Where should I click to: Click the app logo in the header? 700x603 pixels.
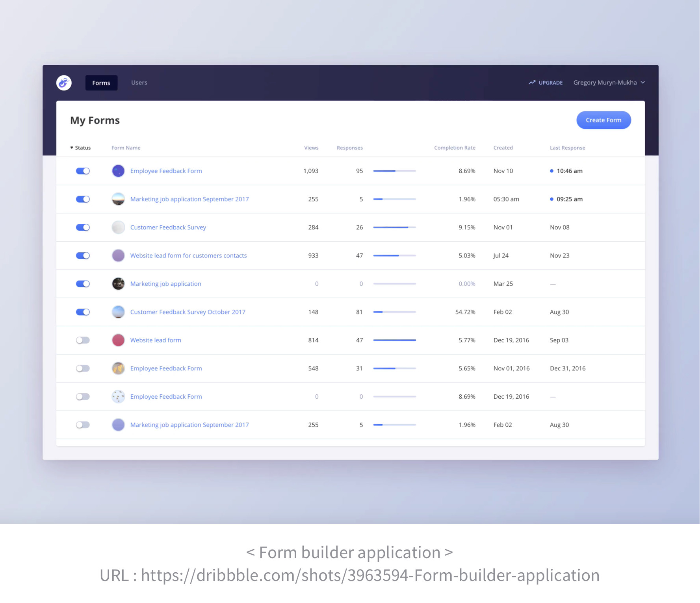[64, 83]
